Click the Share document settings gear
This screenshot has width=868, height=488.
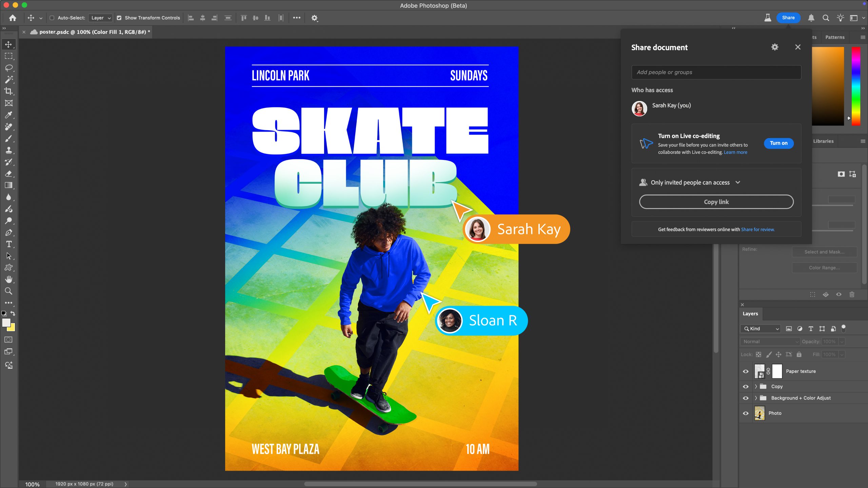pos(774,47)
